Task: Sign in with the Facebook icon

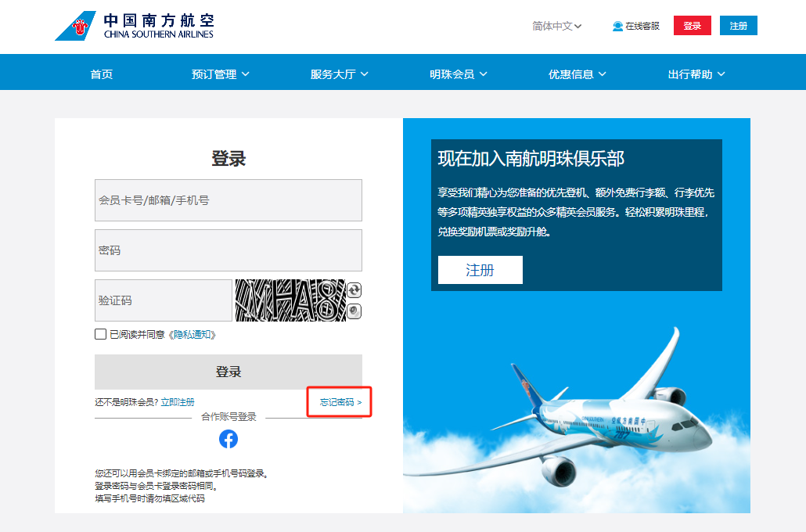Action: 228,439
